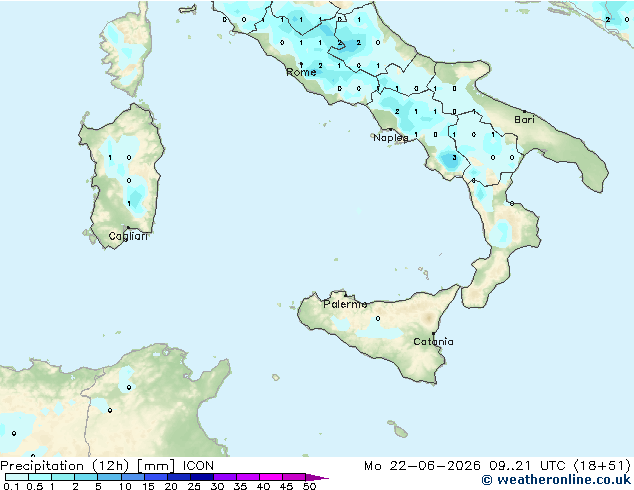Click the Rome city label

coord(301,72)
